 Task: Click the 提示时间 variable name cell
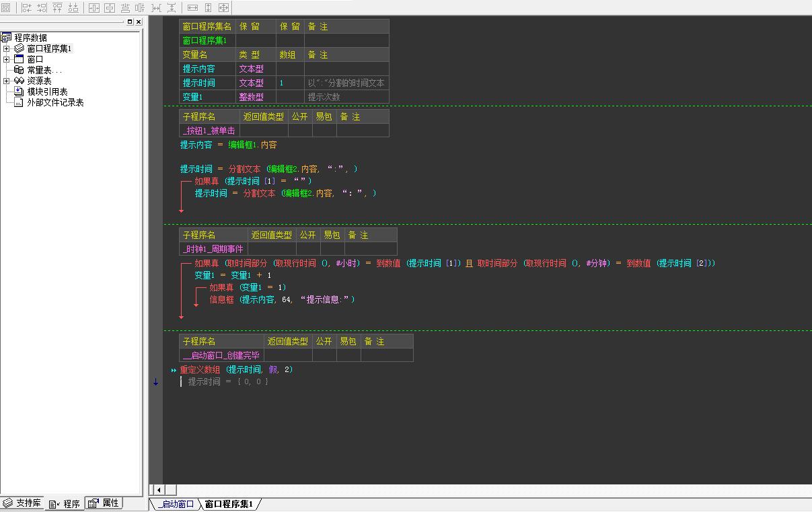pos(207,83)
